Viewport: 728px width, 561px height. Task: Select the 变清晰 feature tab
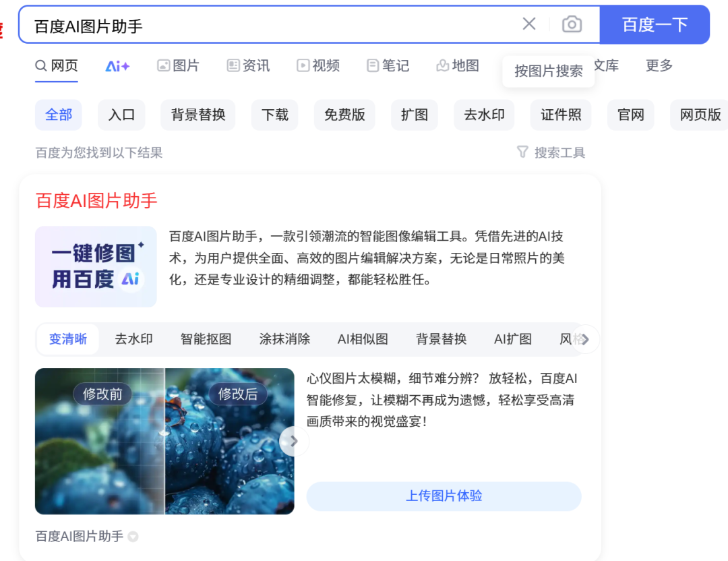tap(68, 339)
